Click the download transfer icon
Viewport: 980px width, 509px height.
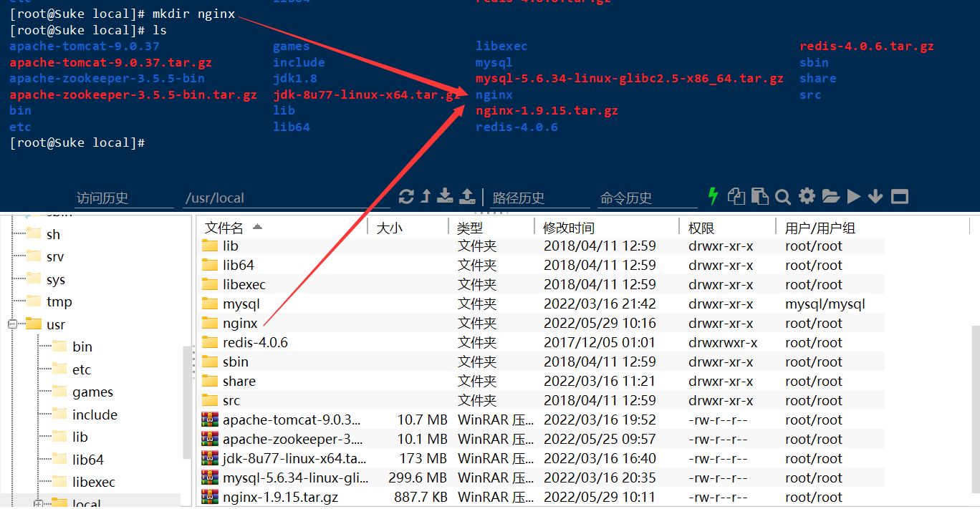[446, 197]
